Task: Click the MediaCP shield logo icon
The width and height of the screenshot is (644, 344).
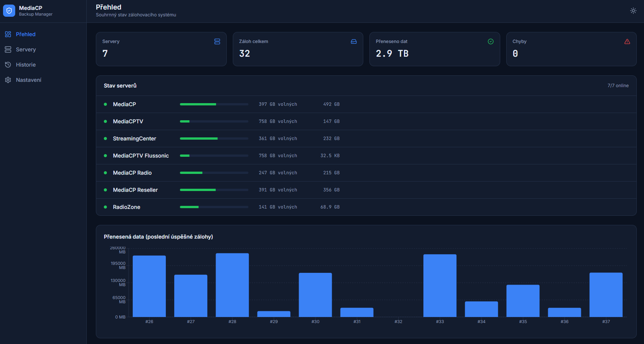Action: coord(9,11)
